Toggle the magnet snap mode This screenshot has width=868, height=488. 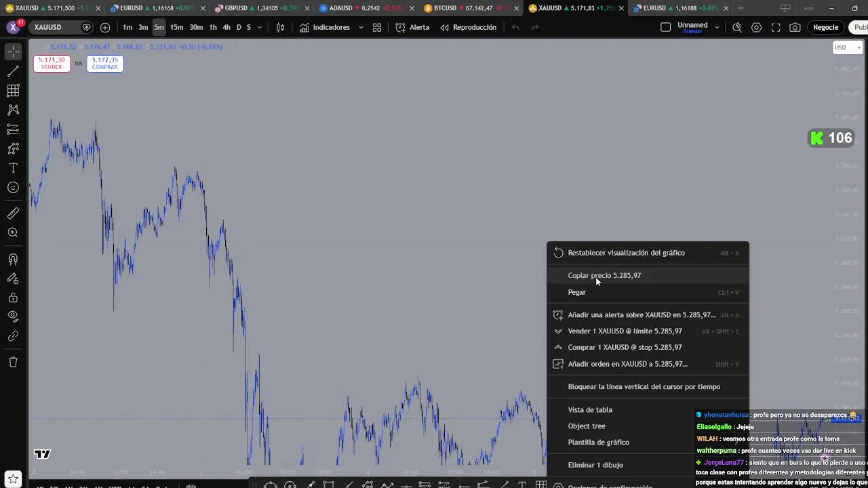point(13,259)
